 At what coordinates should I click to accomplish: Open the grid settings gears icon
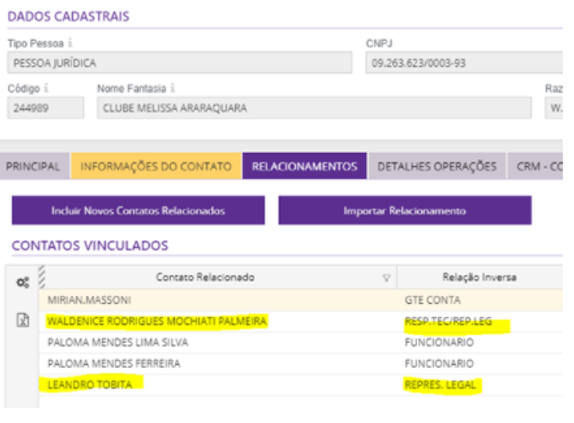[x=23, y=282]
